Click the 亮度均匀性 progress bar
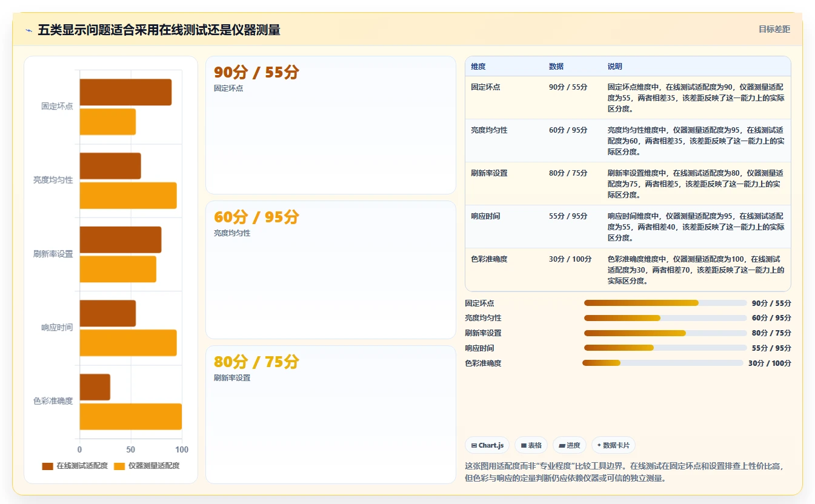This screenshot has width=815, height=504. [x=665, y=318]
